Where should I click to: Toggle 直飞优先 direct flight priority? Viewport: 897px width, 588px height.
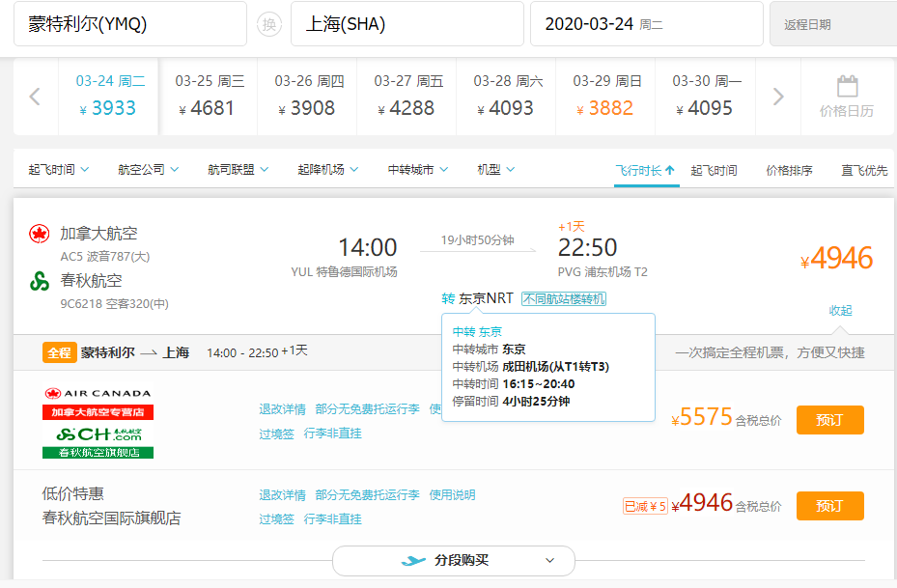[864, 171]
